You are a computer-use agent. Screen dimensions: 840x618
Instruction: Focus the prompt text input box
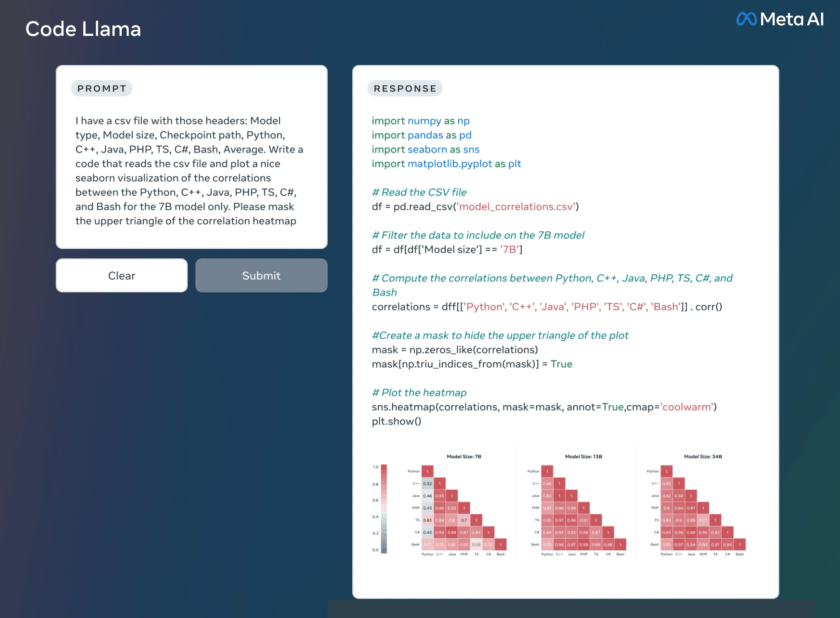pyautogui.click(x=191, y=157)
